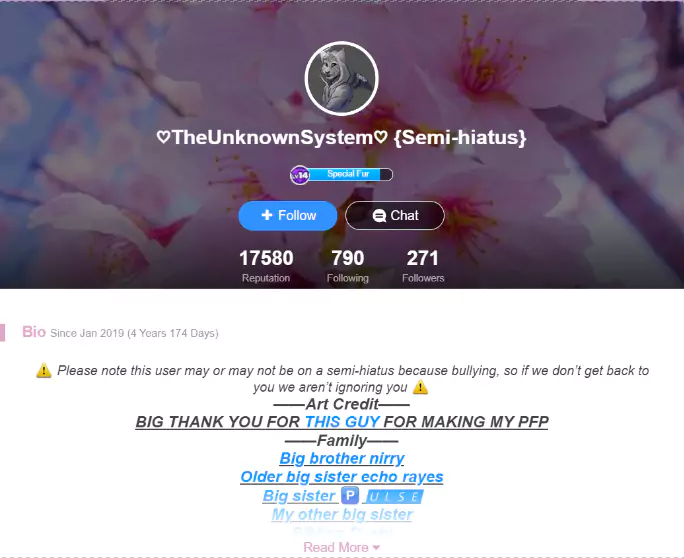
Task: View the 17580 Reputation stat
Action: click(x=266, y=265)
